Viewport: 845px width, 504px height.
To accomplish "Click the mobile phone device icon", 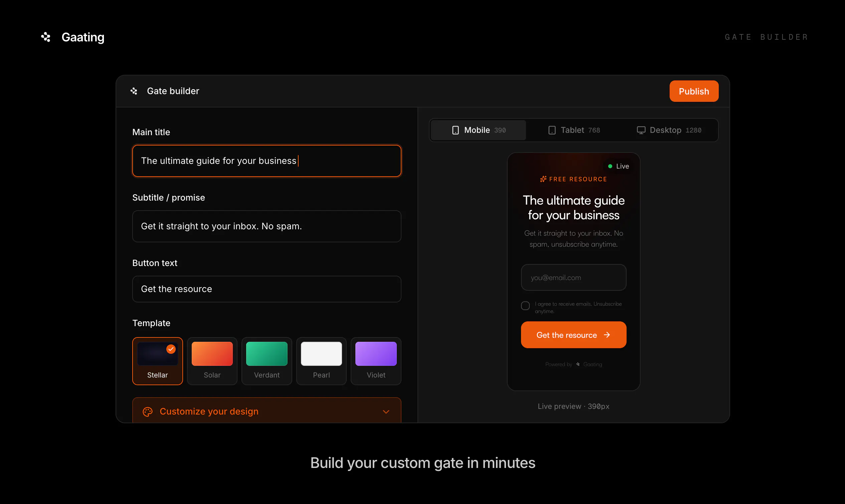I will (455, 130).
